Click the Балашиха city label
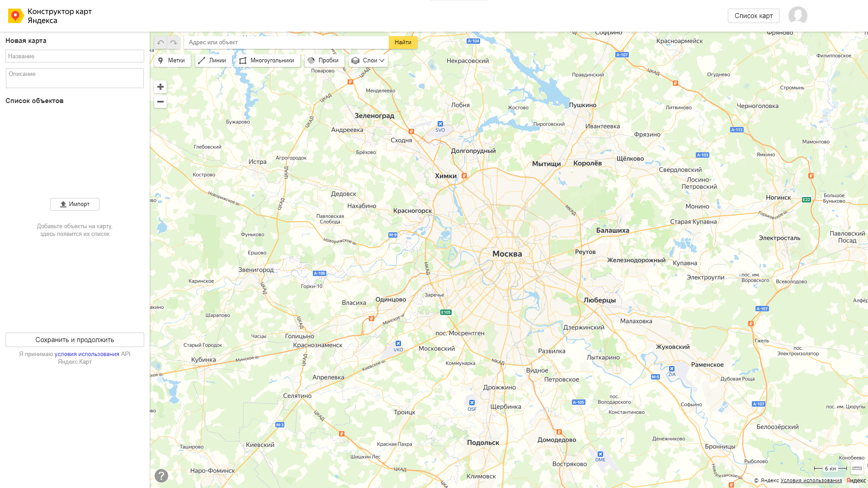 click(x=613, y=230)
